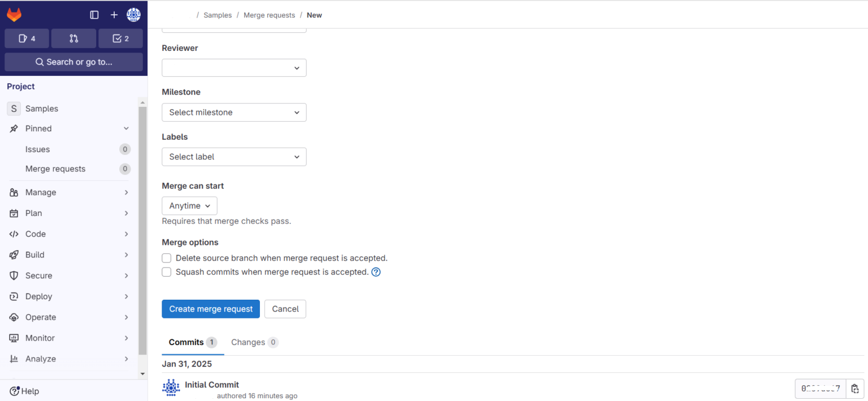Open your to-do list via checkmark icon
The width and height of the screenshot is (868, 401).
[x=120, y=38]
